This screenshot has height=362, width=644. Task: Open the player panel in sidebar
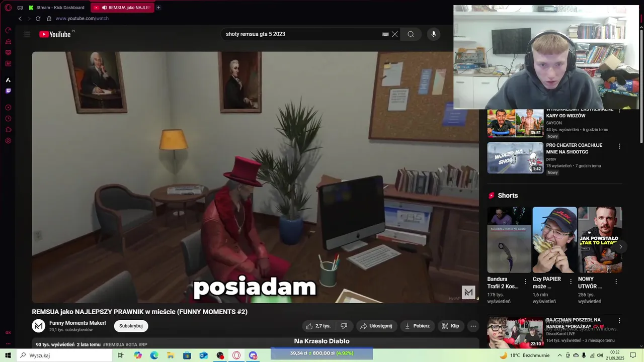(8, 108)
